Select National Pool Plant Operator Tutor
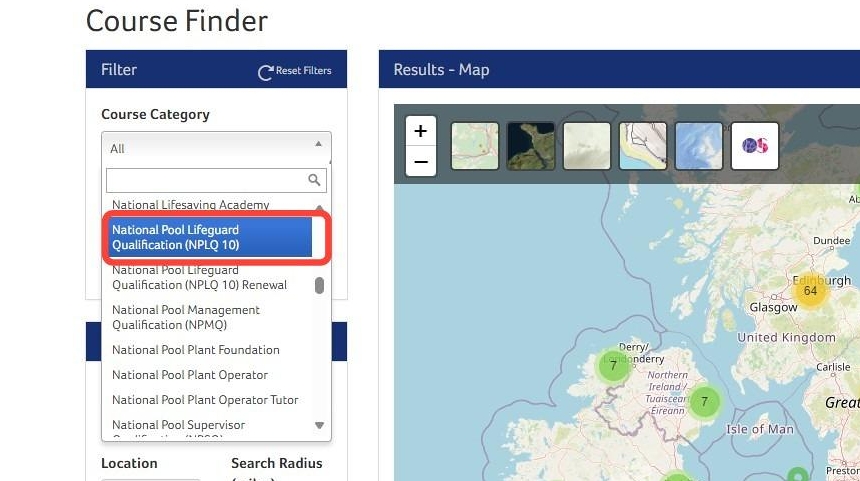 click(x=205, y=400)
